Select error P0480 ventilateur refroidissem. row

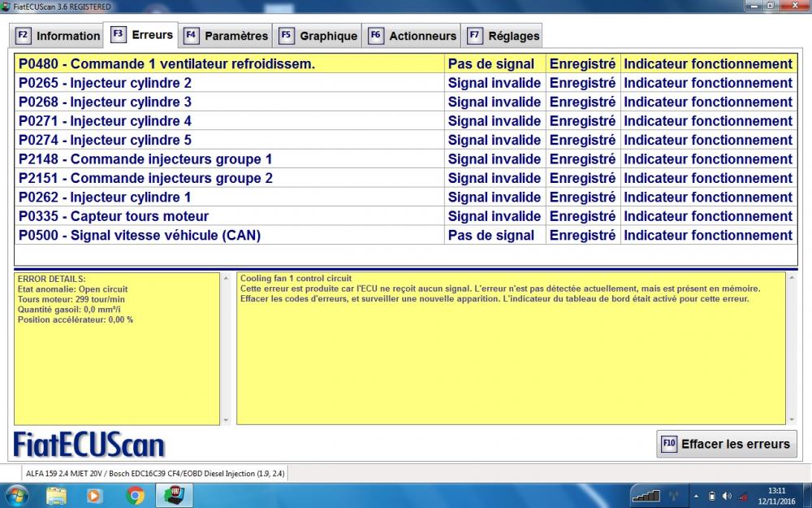point(405,63)
